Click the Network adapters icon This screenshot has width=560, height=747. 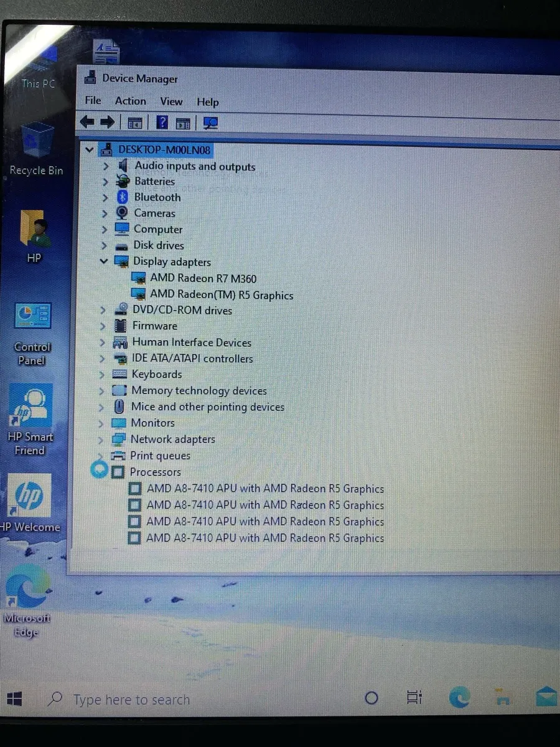point(118,439)
